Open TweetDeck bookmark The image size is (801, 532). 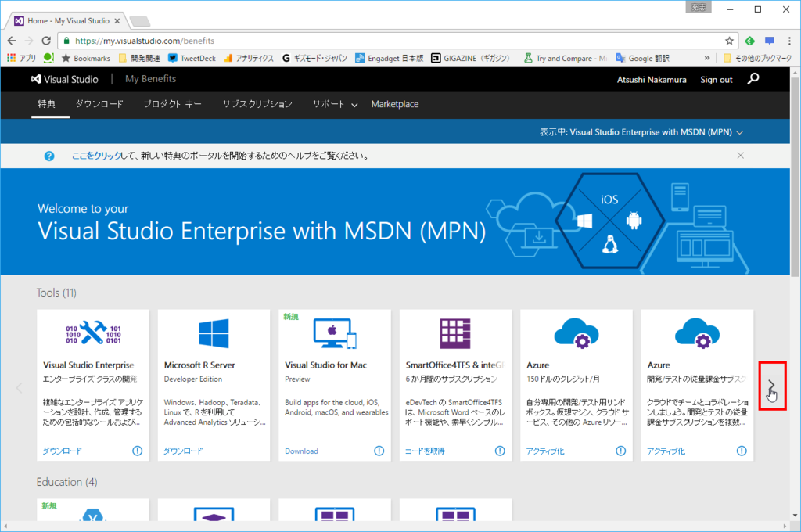192,58
